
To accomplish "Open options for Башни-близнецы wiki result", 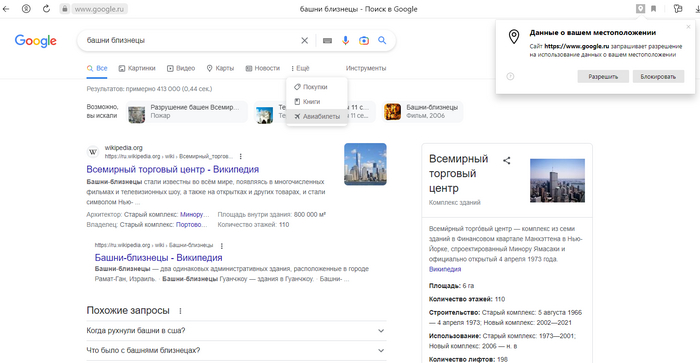I will (222, 246).
